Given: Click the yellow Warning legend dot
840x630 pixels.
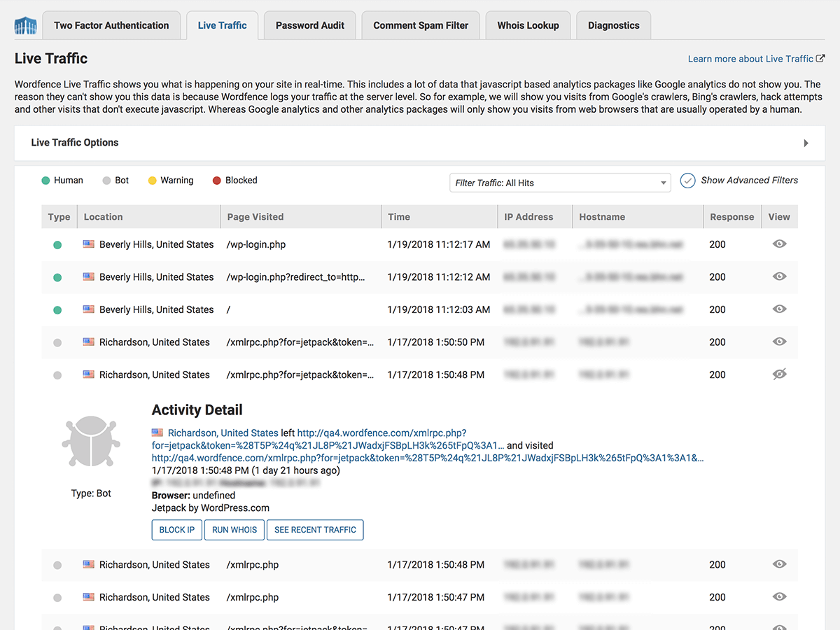Looking at the screenshot, I should pos(152,181).
